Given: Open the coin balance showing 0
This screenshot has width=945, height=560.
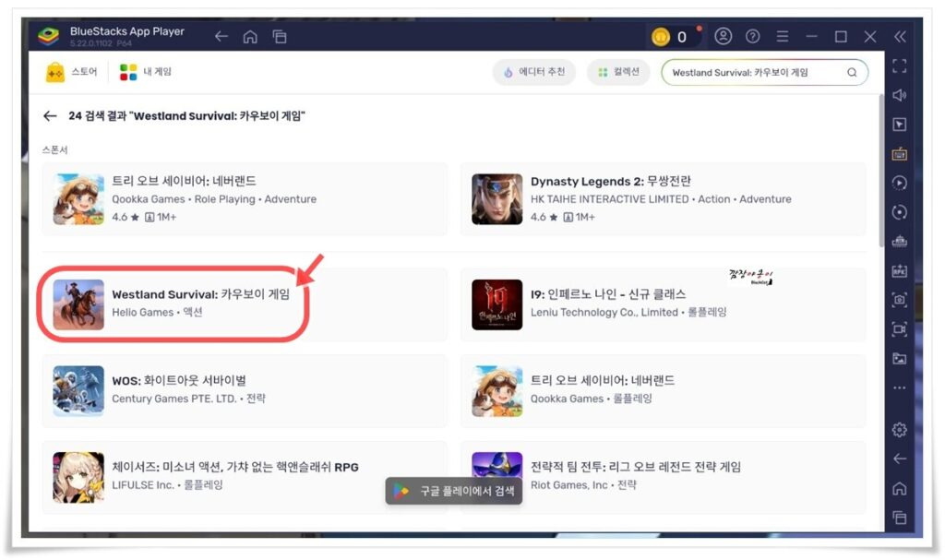Looking at the screenshot, I should (673, 37).
